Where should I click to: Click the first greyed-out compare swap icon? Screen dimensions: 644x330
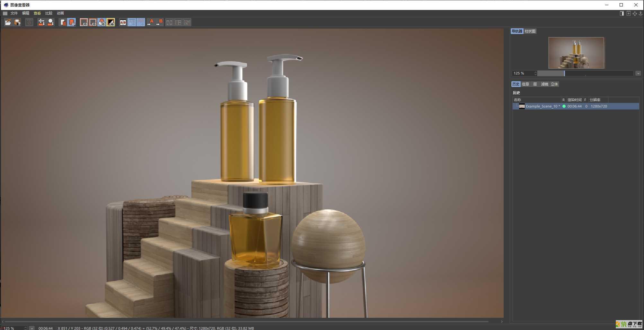[x=169, y=22]
